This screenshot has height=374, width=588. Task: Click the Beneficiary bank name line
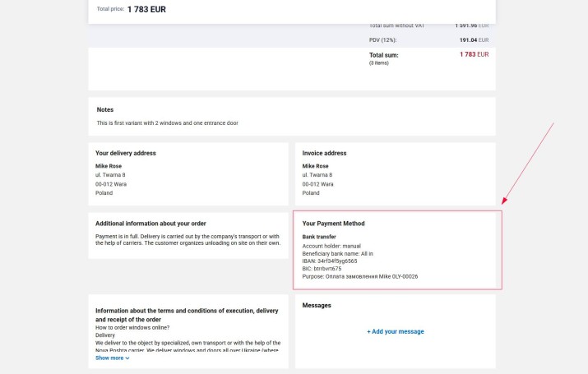coord(337,254)
